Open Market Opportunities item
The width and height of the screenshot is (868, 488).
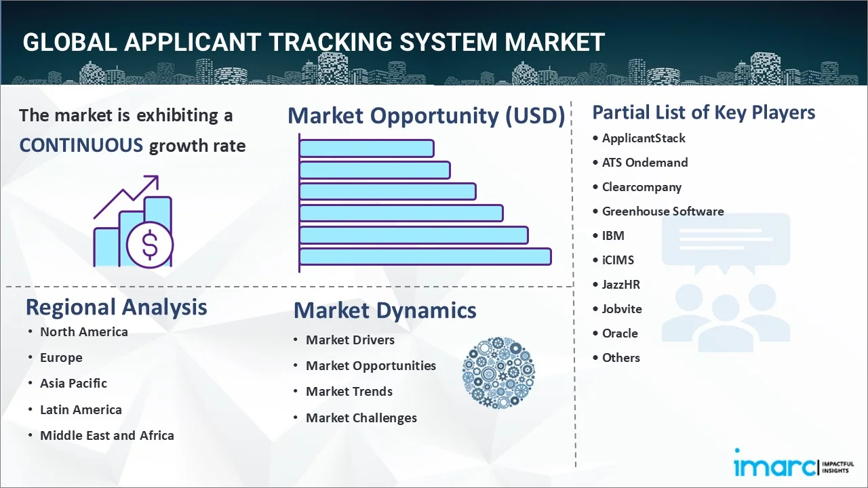370,365
